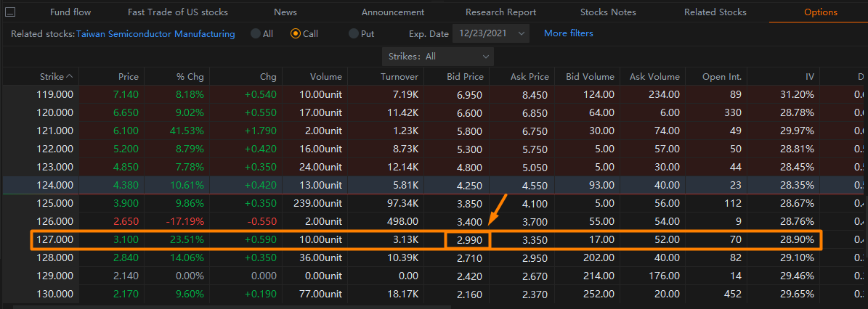868x309 pixels.
Task: Open the Taiwan Semiconductor Manufacturing stock link
Action: (155, 33)
